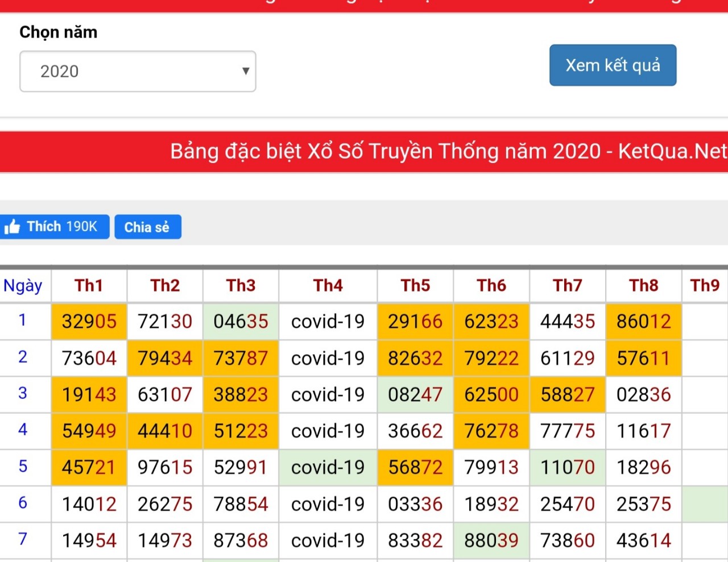Click cell 72130 in Th2
Screen dimensions: 728x562
pos(165,322)
